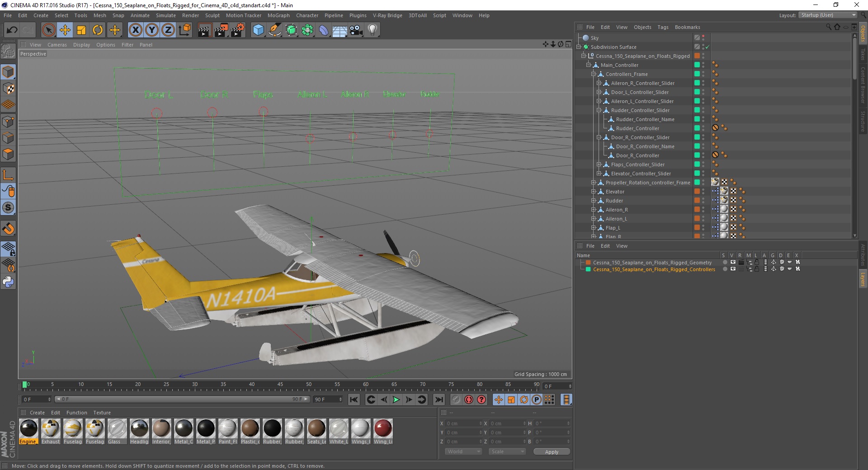Open the Spline pen tool icon
Viewport: 868px width, 470px height.
pyautogui.click(x=274, y=30)
